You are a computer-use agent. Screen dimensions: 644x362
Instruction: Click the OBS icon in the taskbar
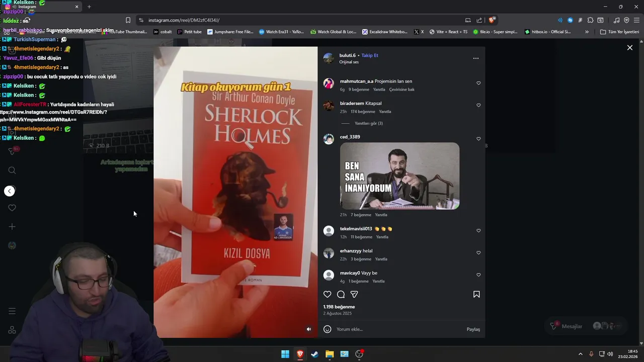point(359,354)
